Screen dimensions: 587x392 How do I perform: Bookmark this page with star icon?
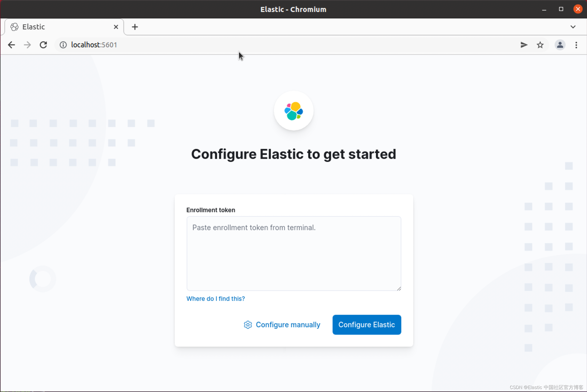pyautogui.click(x=540, y=45)
